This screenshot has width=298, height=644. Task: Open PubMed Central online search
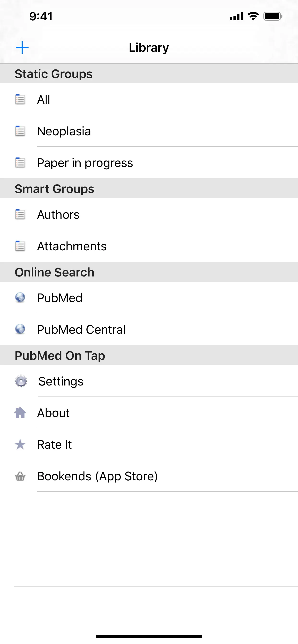(x=81, y=329)
